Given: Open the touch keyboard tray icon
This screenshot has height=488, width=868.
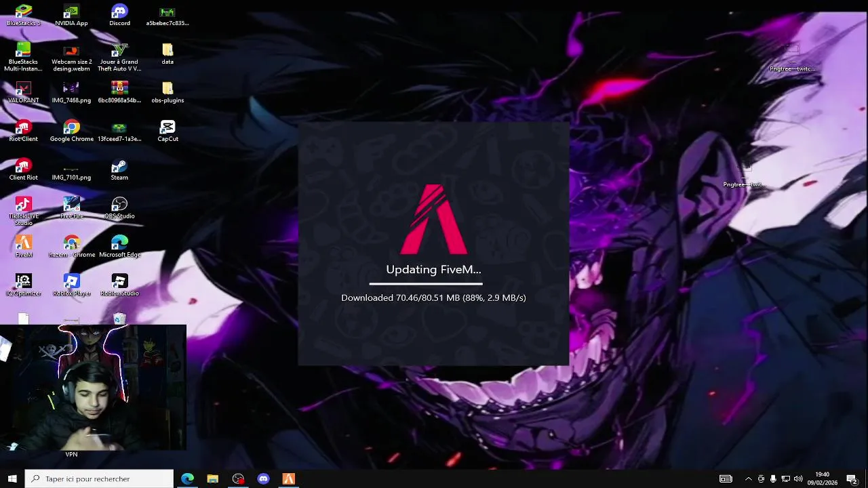Looking at the screenshot, I should [x=726, y=479].
